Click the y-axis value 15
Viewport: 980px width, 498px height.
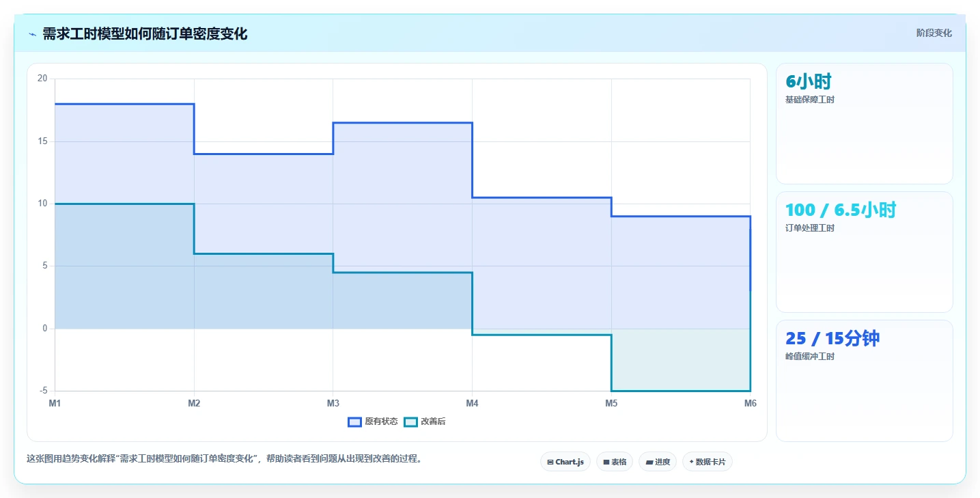tap(42, 141)
